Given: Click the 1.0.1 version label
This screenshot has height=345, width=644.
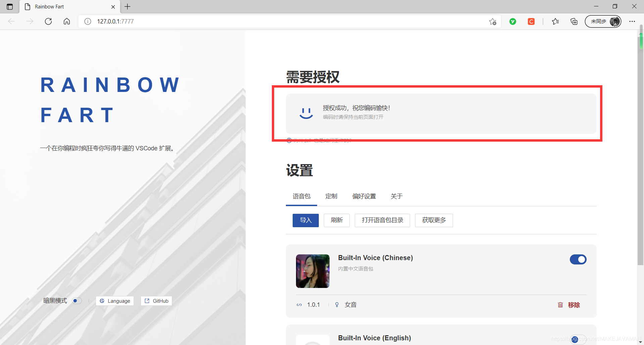Looking at the screenshot, I should pos(313,305).
